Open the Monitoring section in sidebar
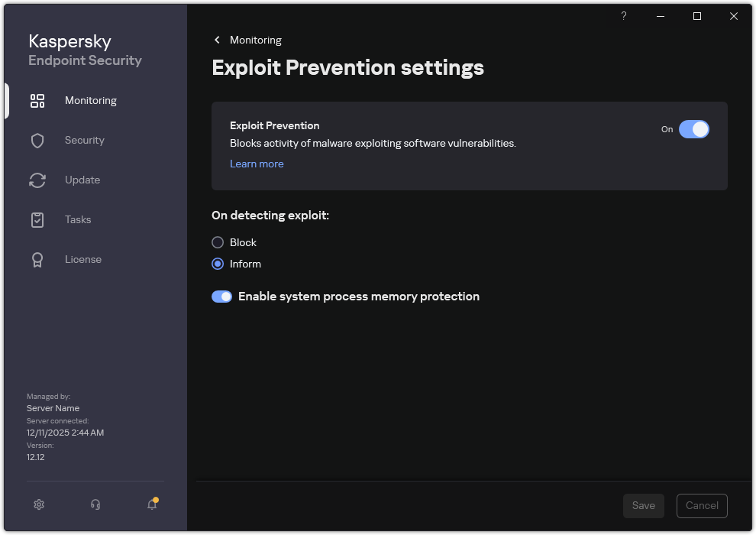The image size is (756, 535). click(x=90, y=100)
